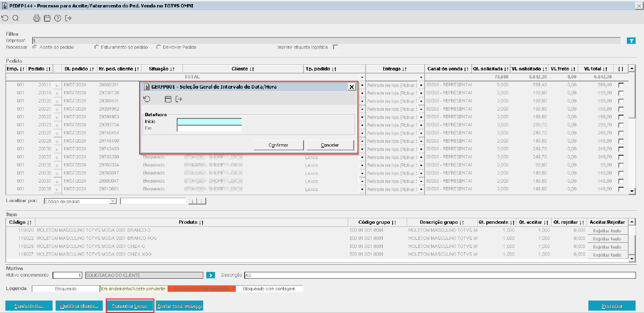Click the Cancelar button in the dialog
The width and height of the screenshot is (644, 313).
pos(330,145)
